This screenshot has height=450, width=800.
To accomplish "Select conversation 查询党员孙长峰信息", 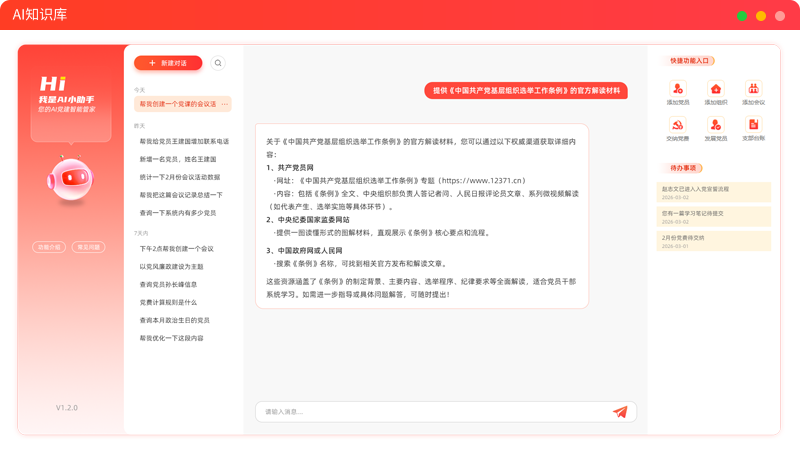I will (168, 284).
